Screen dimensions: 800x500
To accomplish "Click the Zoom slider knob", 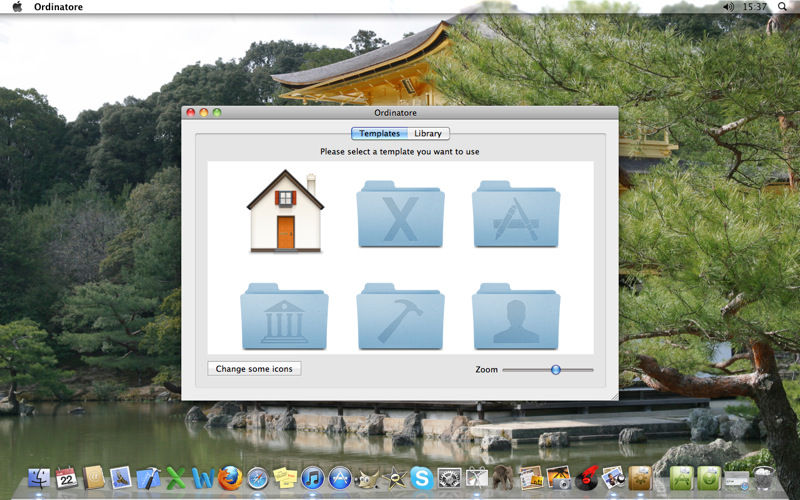I will (556, 369).
